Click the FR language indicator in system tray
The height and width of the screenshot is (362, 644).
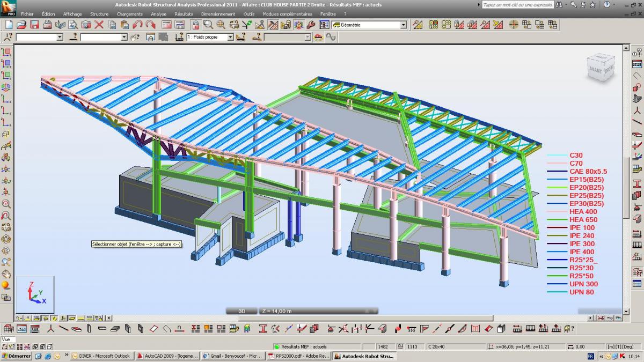pos(591,356)
